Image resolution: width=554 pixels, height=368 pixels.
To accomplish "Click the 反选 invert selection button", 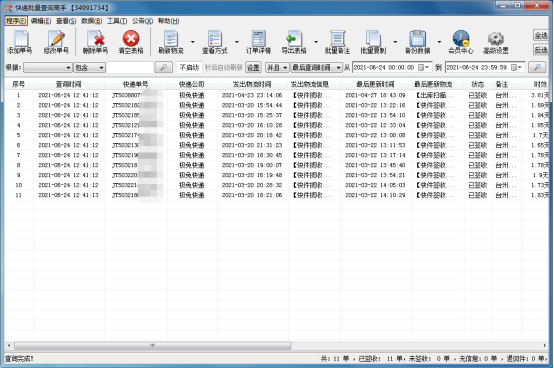I will [x=541, y=50].
